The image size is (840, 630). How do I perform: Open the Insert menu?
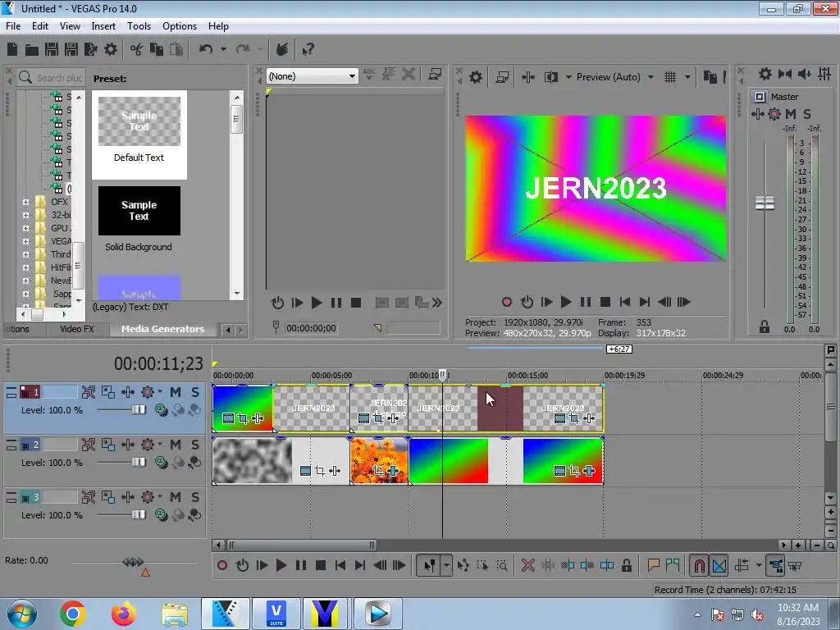(x=103, y=25)
